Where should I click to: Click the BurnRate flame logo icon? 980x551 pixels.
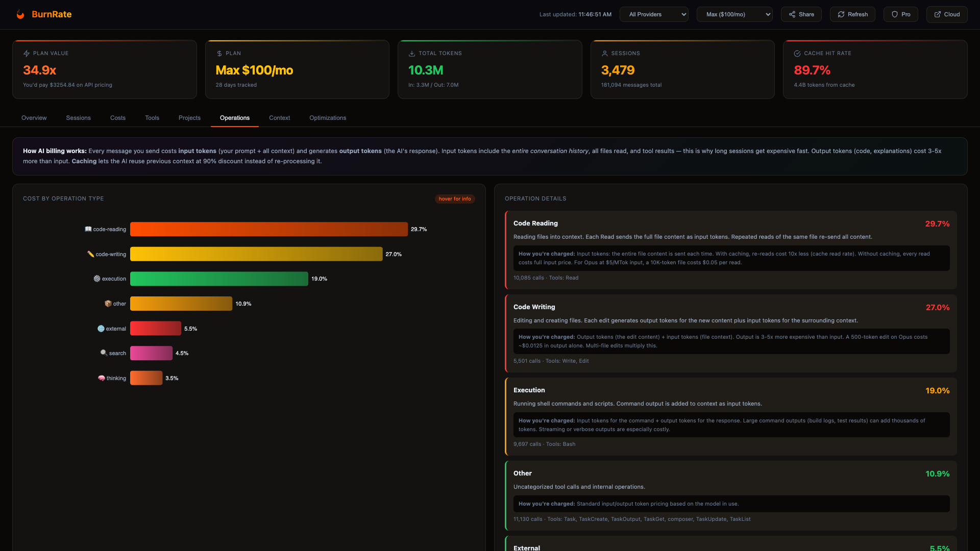pos(20,14)
